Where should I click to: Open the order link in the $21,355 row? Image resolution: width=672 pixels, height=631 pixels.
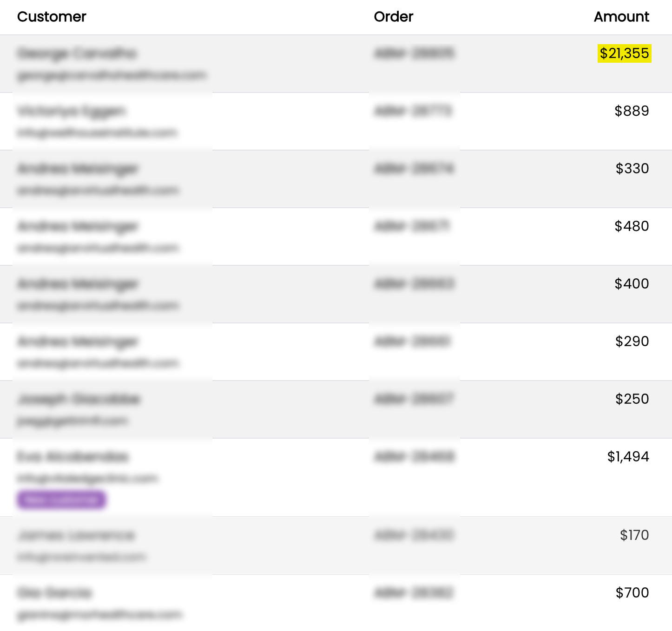414,53
